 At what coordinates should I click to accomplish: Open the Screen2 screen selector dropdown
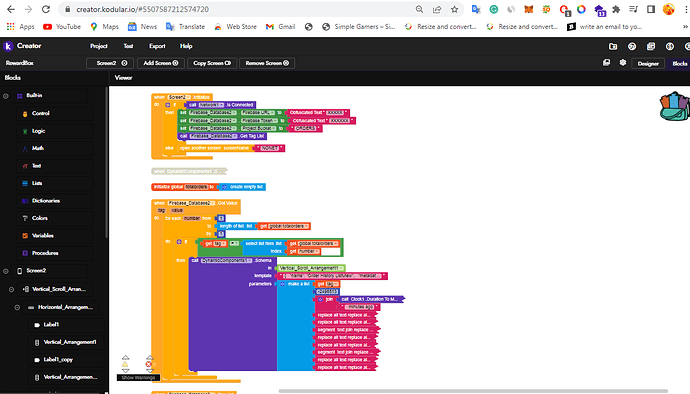(x=112, y=63)
